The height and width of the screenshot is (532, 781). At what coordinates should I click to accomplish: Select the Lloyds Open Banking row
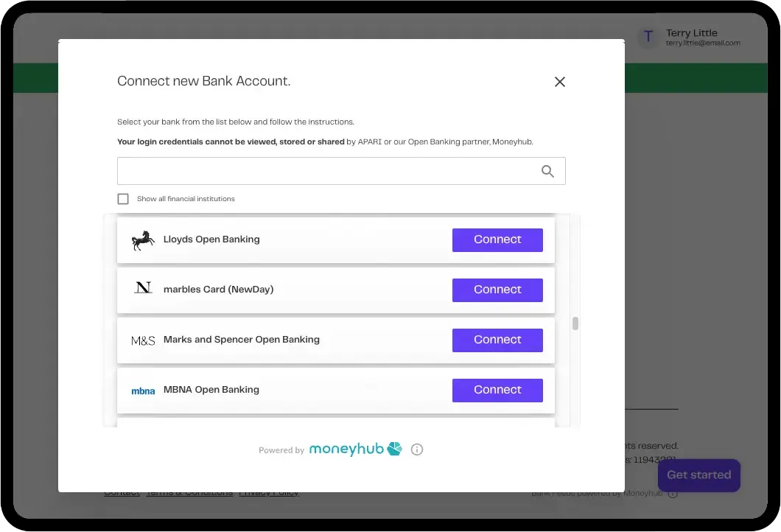(x=336, y=240)
